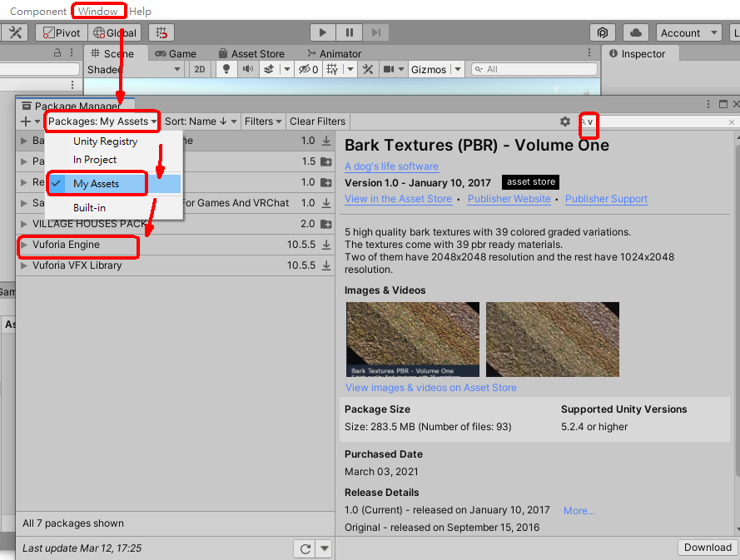Image resolution: width=740 pixels, height=560 pixels.
Task: Open Sort: Name dropdown
Action: [x=201, y=121]
